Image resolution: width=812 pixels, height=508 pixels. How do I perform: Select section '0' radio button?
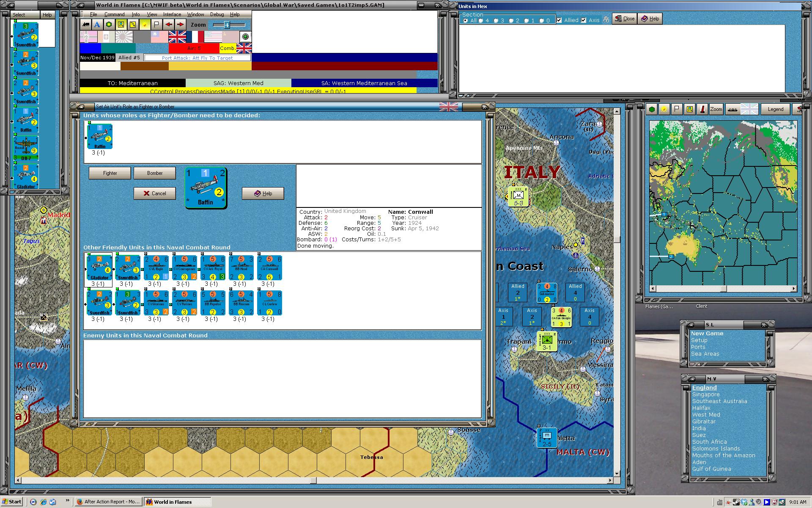click(x=542, y=20)
